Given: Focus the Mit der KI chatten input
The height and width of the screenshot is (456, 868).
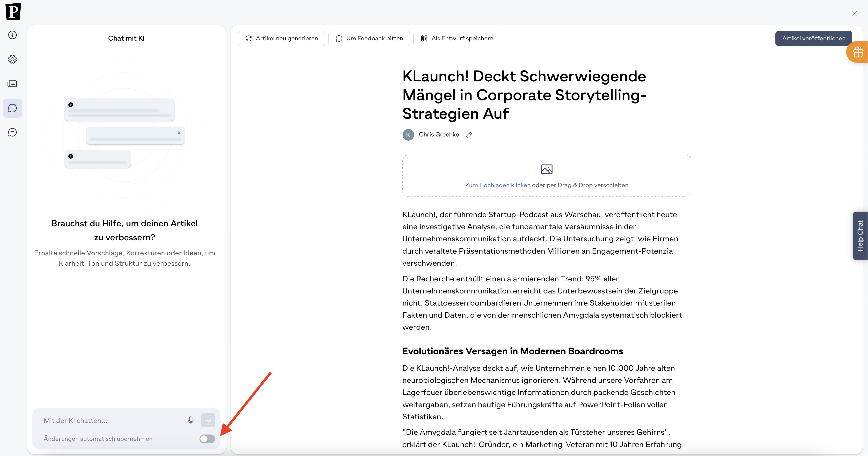Looking at the screenshot, I should point(113,420).
